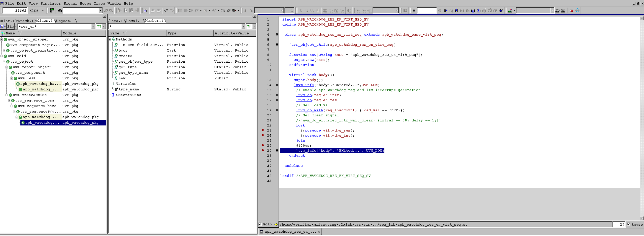Click the filter apply icon in member pane

click(249, 26)
